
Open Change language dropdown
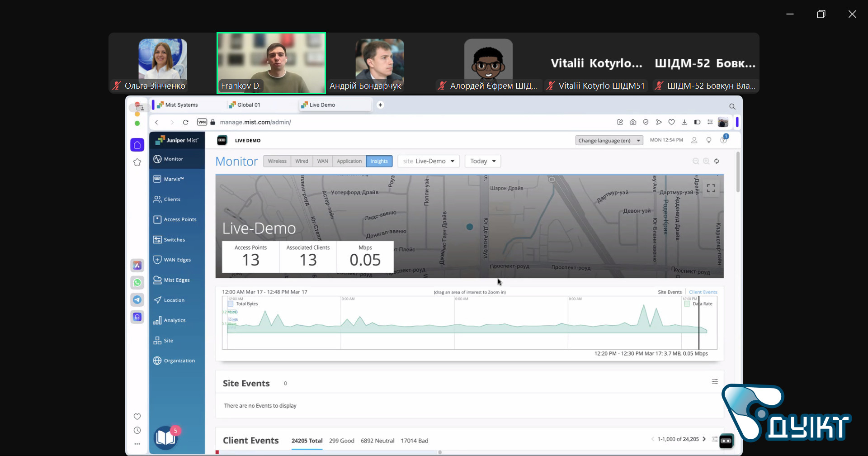[609, 141]
